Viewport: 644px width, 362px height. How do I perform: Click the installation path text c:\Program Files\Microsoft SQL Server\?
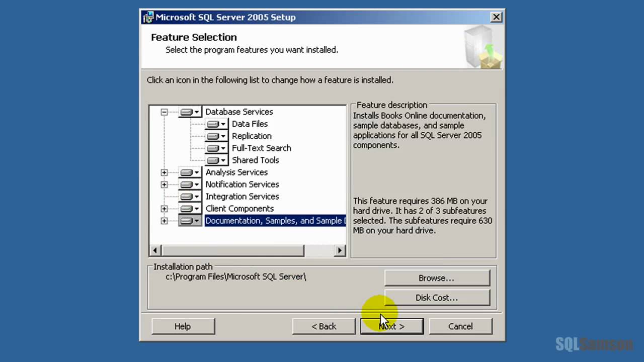[236, 277]
